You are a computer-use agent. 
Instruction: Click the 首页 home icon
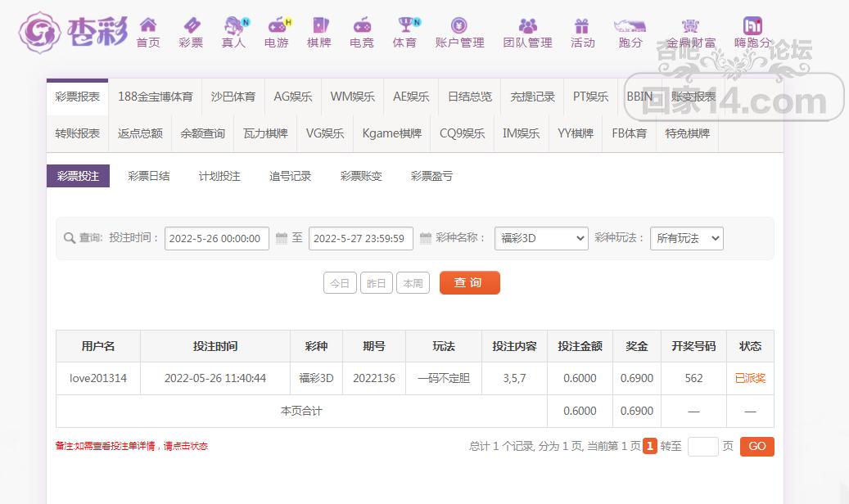point(148,25)
